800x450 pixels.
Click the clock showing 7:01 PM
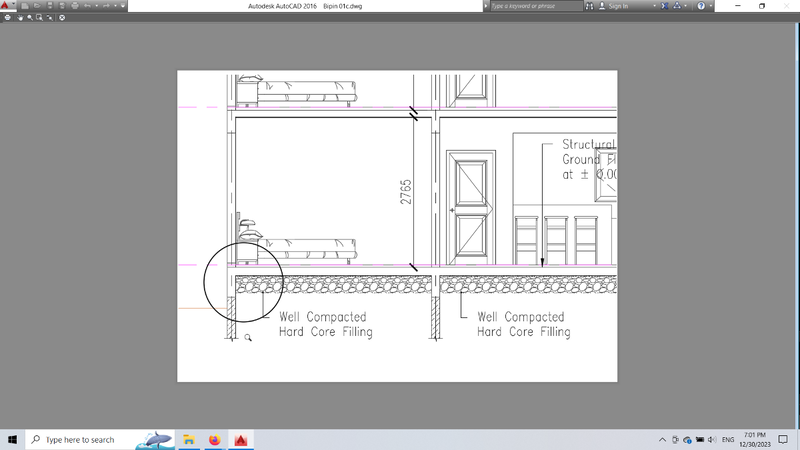(755, 439)
